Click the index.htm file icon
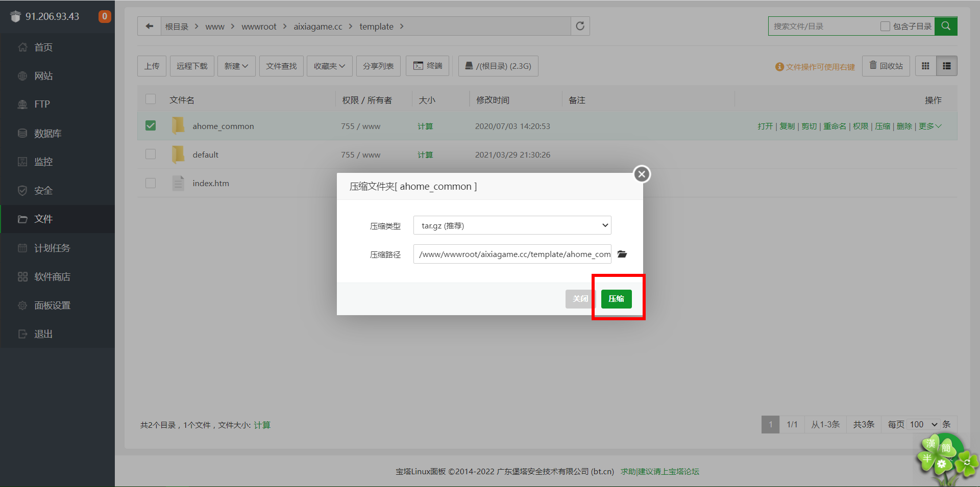 pyautogui.click(x=178, y=183)
